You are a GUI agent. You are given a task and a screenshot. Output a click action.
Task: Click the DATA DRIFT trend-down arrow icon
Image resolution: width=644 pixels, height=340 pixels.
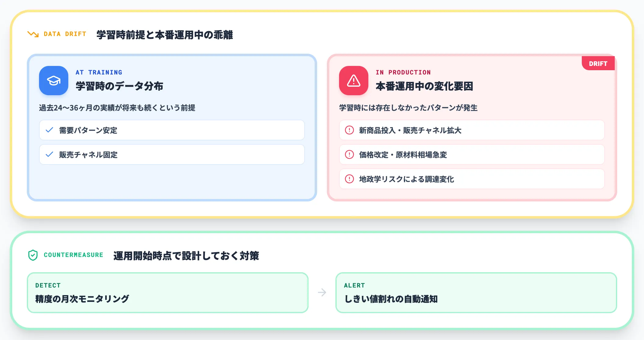pos(33,34)
